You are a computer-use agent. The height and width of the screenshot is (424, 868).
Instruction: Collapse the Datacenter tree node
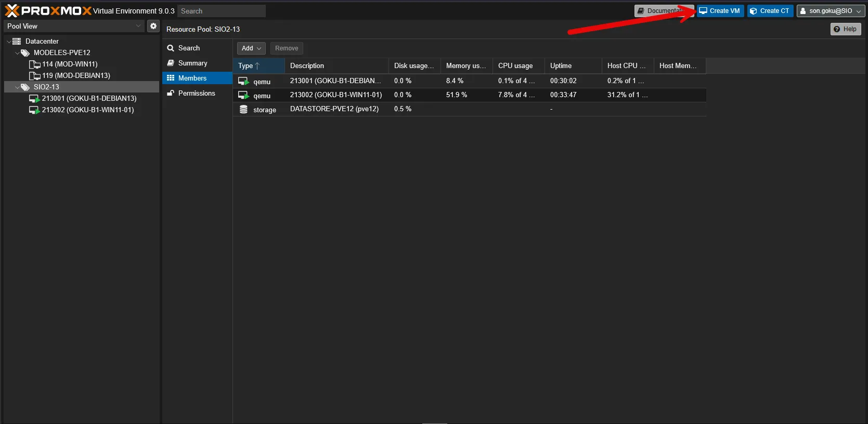(x=9, y=42)
